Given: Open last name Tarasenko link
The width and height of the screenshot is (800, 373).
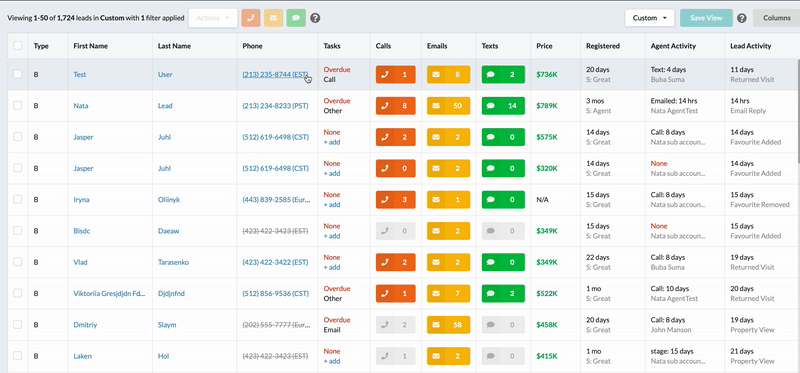Looking at the screenshot, I should point(173,262).
